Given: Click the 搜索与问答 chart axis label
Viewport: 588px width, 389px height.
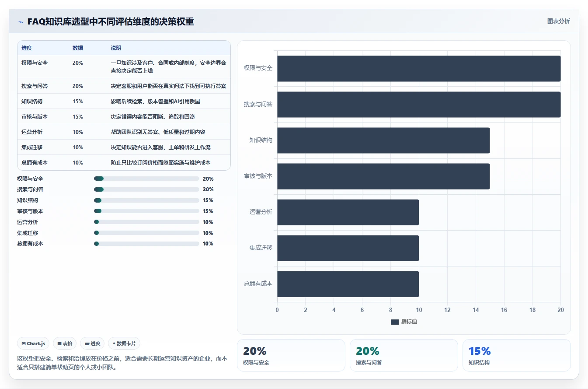Looking at the screenshot, I should pos(258,104).
